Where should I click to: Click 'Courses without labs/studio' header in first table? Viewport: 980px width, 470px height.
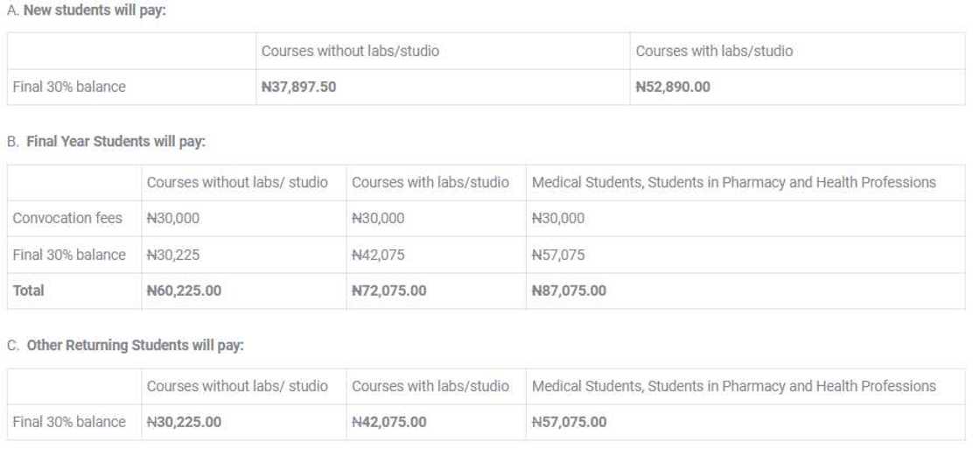point(350,52)
